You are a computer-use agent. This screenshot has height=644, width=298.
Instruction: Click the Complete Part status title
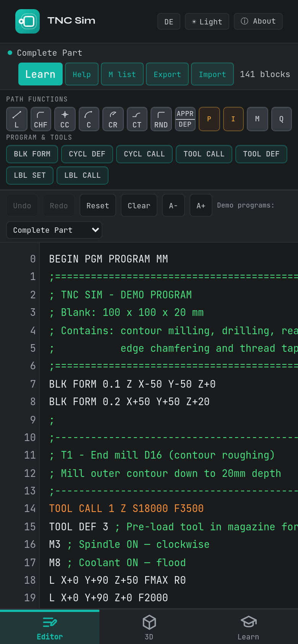[x=50, y=53]
